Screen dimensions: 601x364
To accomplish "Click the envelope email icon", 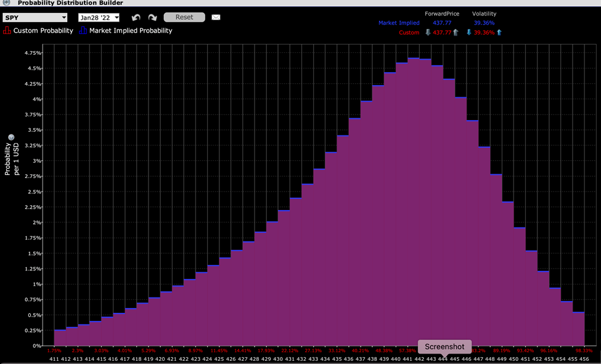I will (216, 17).
